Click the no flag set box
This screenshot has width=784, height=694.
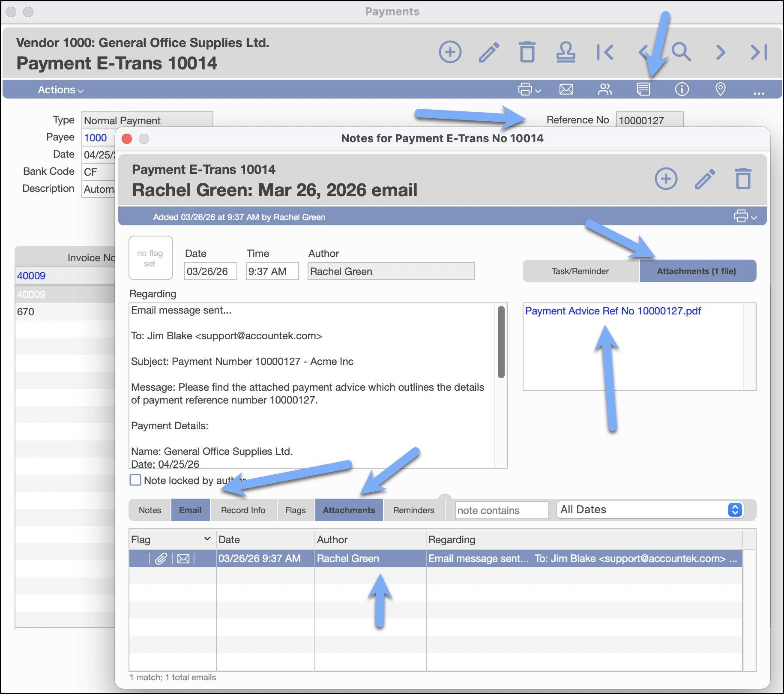point(150,258)
